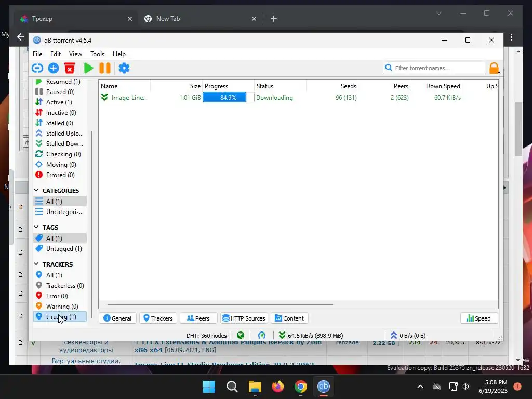Select All (1) under Categories

pos(60,201)
